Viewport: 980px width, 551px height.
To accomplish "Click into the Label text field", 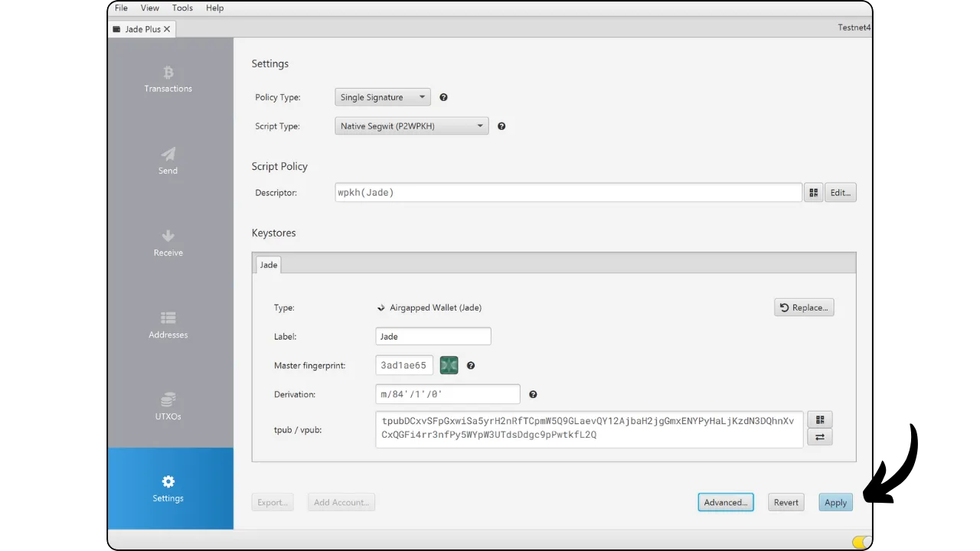I will click(x=433, y=337).
